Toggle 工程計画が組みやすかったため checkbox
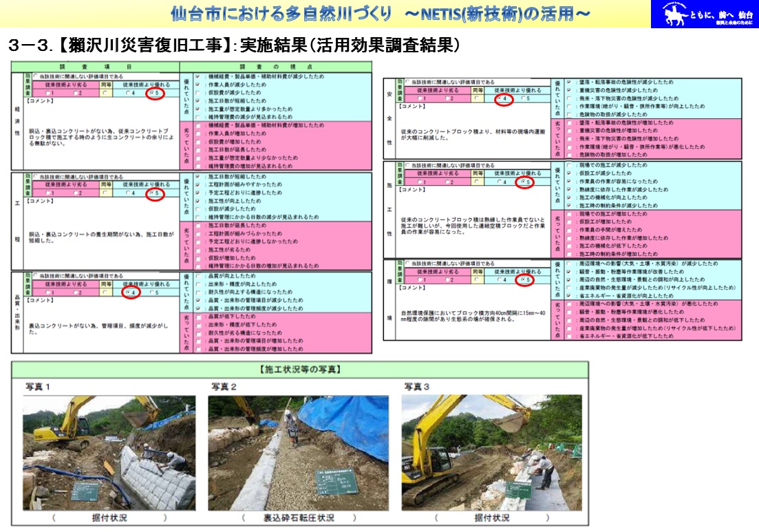Image resolution: width=759 pixels, height=532 pixels. 198,185
